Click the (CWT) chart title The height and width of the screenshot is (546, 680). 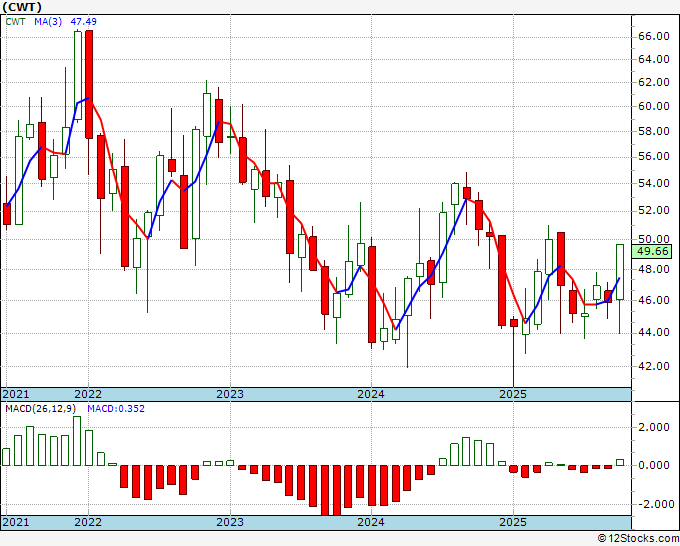(x=22, y=7)
